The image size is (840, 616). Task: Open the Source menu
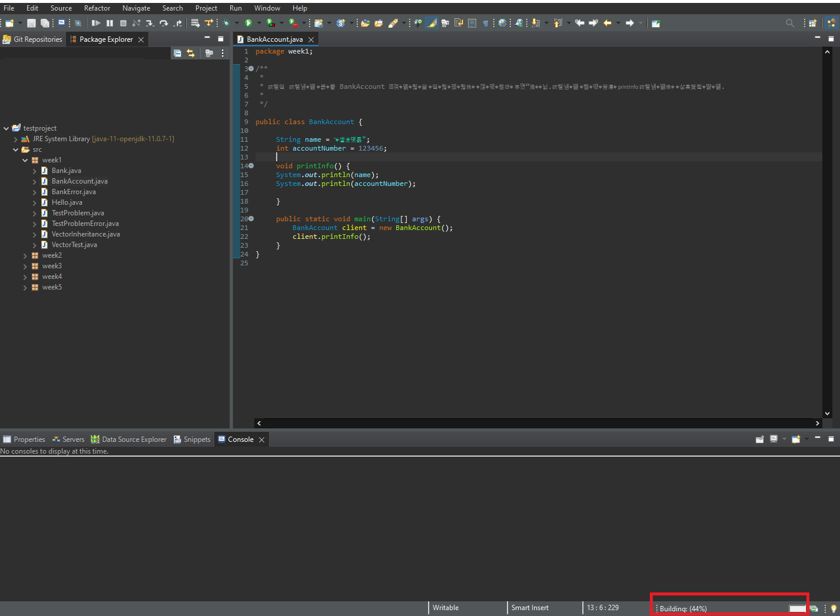coord(61,8)
